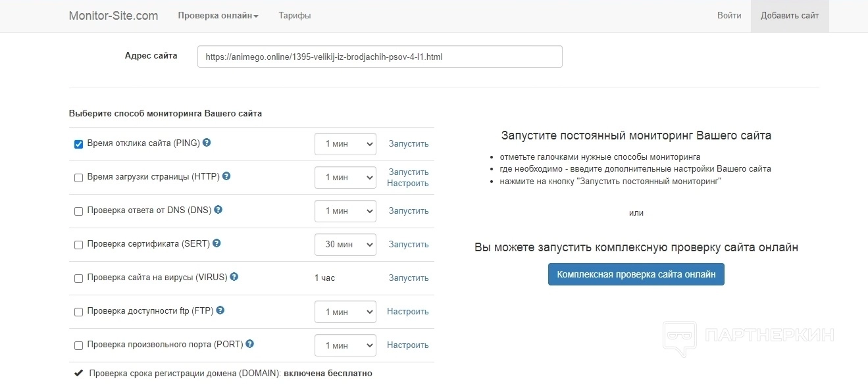
Task: Show help for certificate check (SERT)
Action: click(x=217, y=243)
